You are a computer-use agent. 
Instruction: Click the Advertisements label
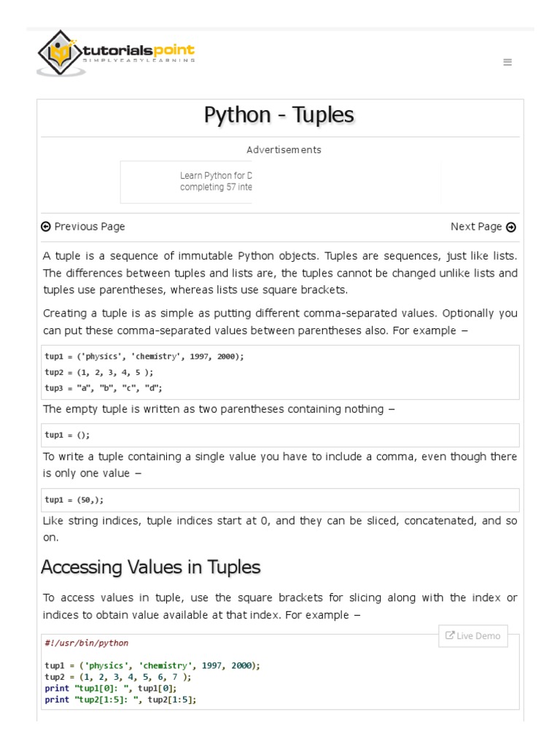tap(284, 150)
